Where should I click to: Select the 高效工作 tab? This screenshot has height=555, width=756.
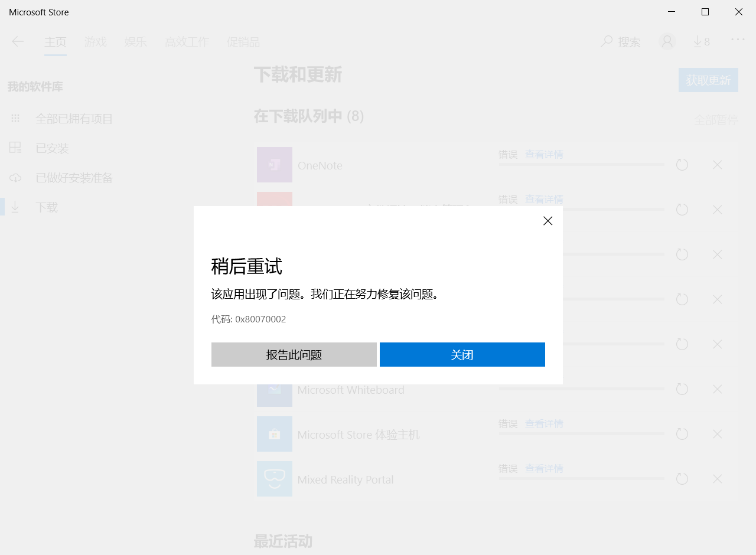[x=187, y=42]
